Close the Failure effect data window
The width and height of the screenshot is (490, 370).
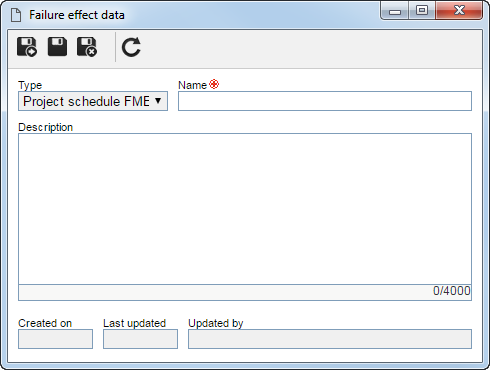[459, 10]
